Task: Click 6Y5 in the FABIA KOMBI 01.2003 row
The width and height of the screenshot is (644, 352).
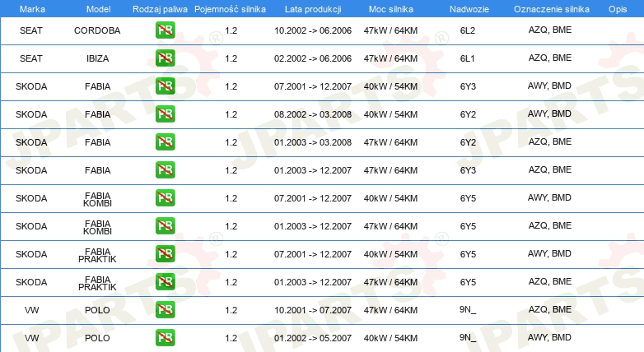Action: [x=468, y=226]
